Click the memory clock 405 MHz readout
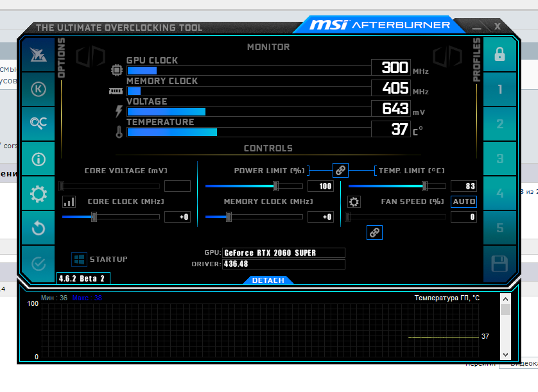The height and width of the screenshot is (392, 538). (x=391, y=88)
